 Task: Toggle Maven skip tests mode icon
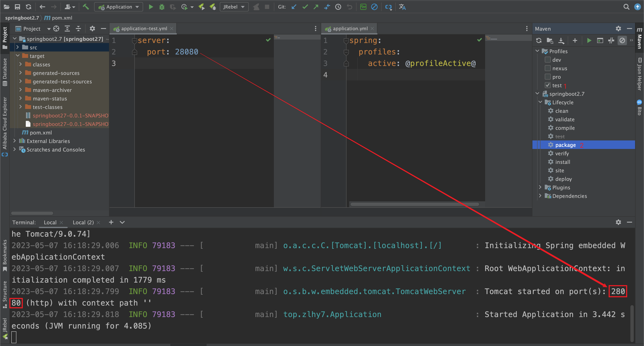click(x=622, y=40)
